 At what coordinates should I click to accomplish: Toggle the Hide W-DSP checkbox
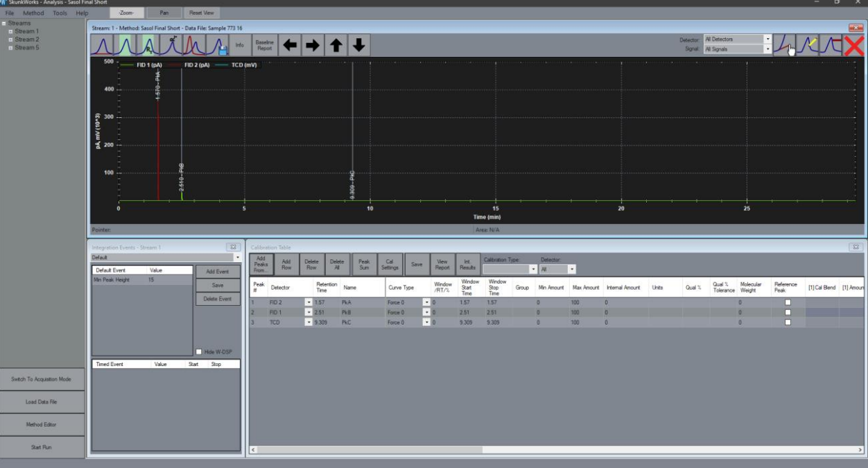click(x=200, y=352)
